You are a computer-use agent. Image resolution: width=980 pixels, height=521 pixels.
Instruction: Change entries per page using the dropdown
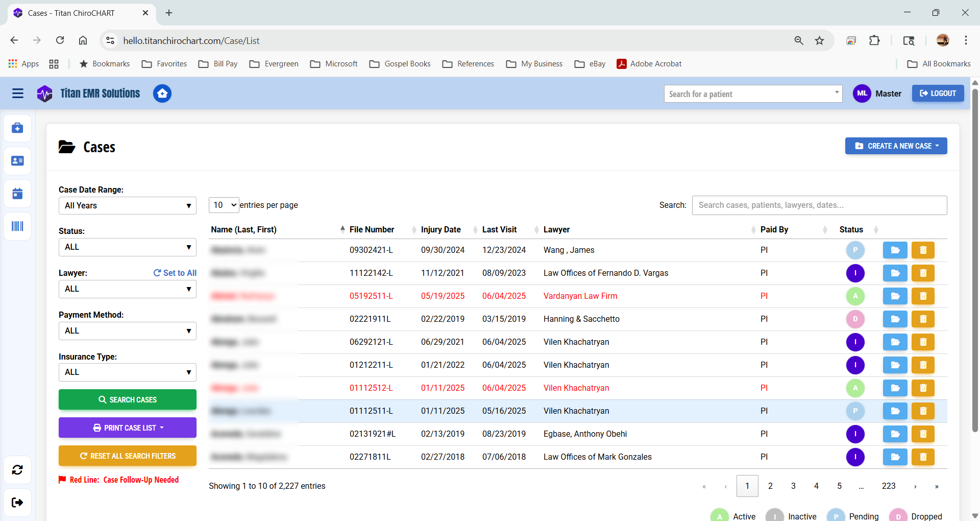point(223,205)
